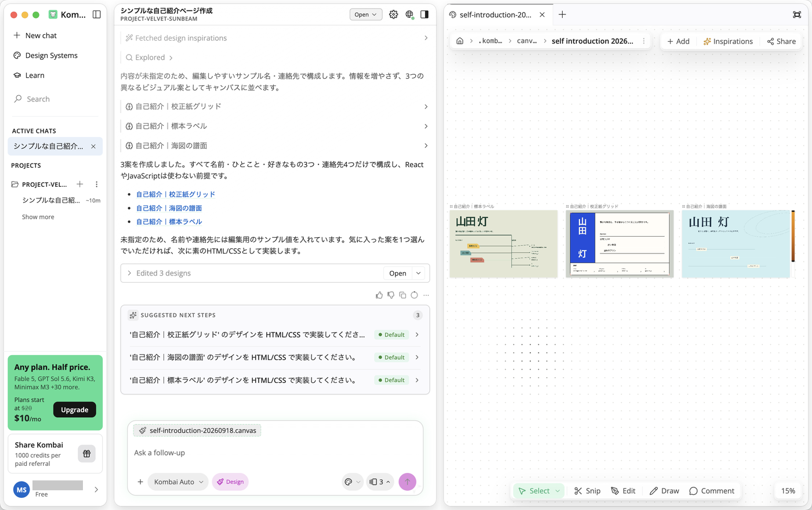The width and height of the screenshot is (812, 510).
Task: Open link 自己紹介｜海図の譜面
Action: [169, 208]
